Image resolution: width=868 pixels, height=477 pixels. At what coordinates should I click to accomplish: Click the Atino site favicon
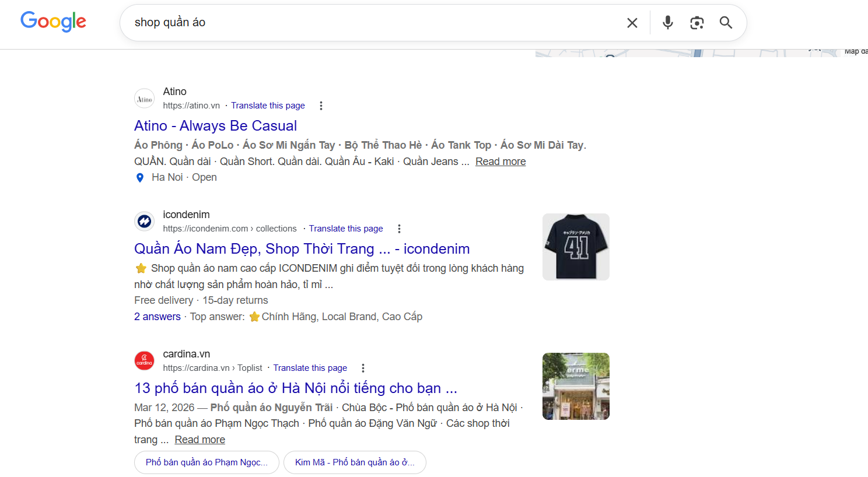click(x=145, y=99)
